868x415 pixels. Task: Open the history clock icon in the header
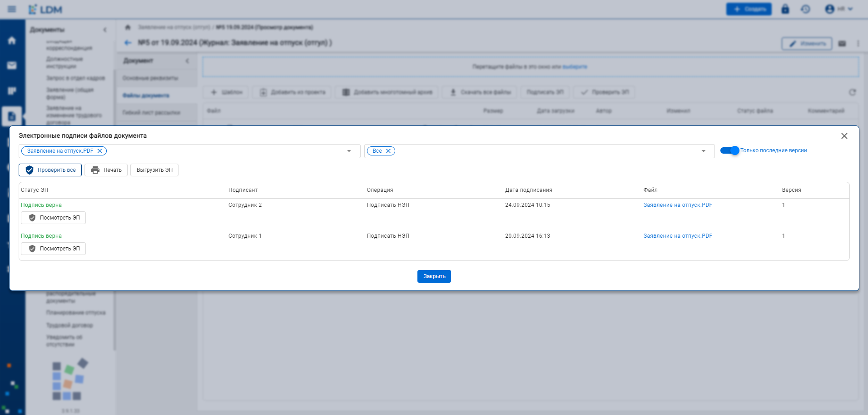click(805, 9)
